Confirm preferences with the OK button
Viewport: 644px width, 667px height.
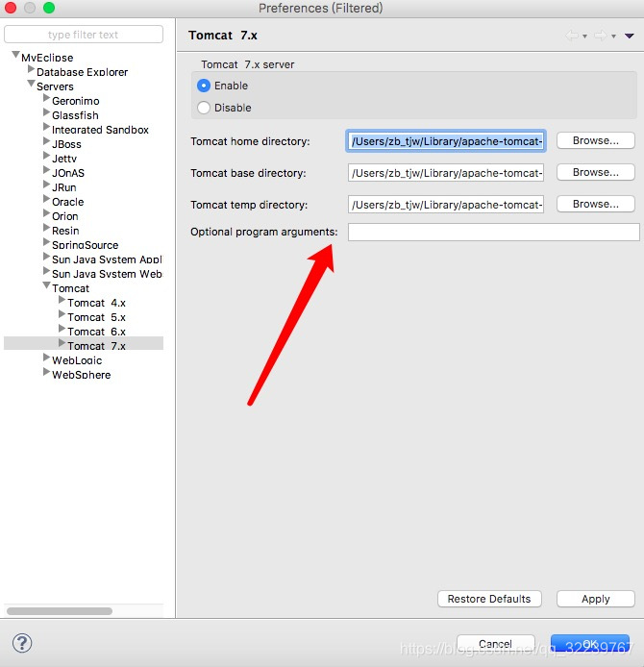[590, 644]
